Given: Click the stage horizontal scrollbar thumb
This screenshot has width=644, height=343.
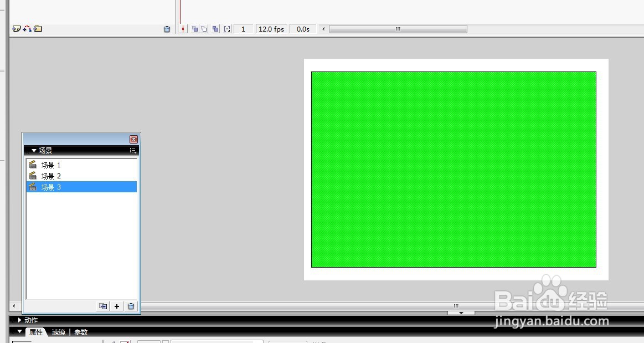Looking at the screenshot, I should pyautogui.click(x=456, y=306).
